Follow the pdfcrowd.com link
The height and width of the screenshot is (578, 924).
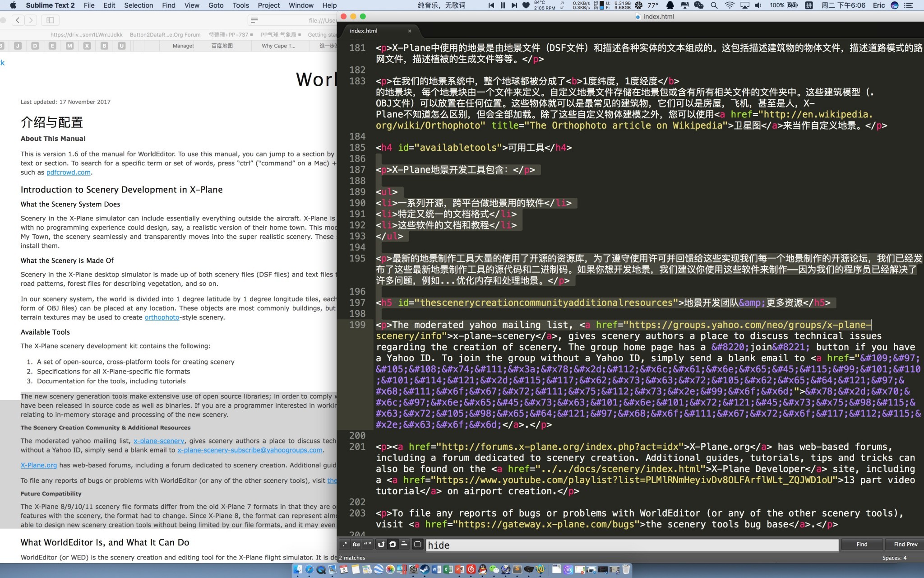click(69, 172)
